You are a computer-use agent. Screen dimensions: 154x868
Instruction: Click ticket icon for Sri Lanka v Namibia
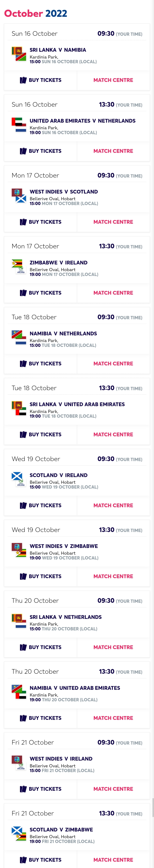[23, 80]
